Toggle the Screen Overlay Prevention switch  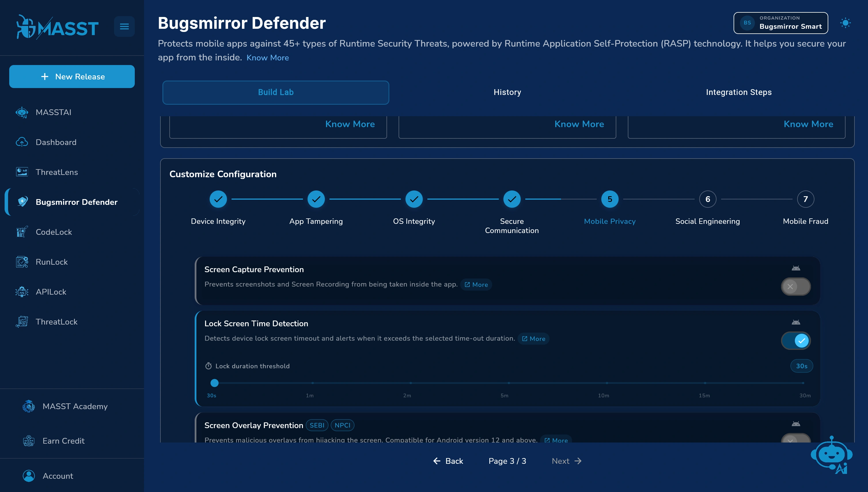click(796, 438)
